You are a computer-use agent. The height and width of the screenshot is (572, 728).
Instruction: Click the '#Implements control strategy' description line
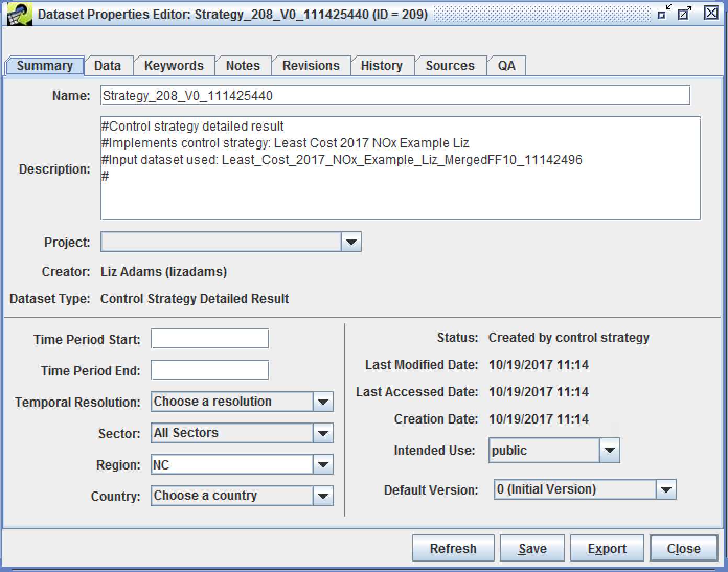point(285,143)
